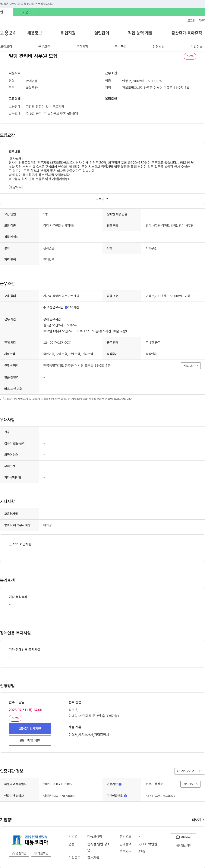Add 대동코리아 to 관심기업
This screenshot has height=868, width=205.
pyautogui.click(x=19, y=853)
